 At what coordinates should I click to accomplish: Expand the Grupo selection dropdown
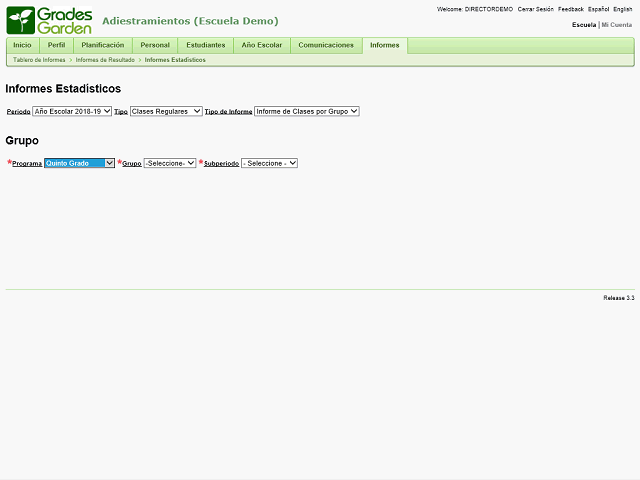click(x=170, y=163)
